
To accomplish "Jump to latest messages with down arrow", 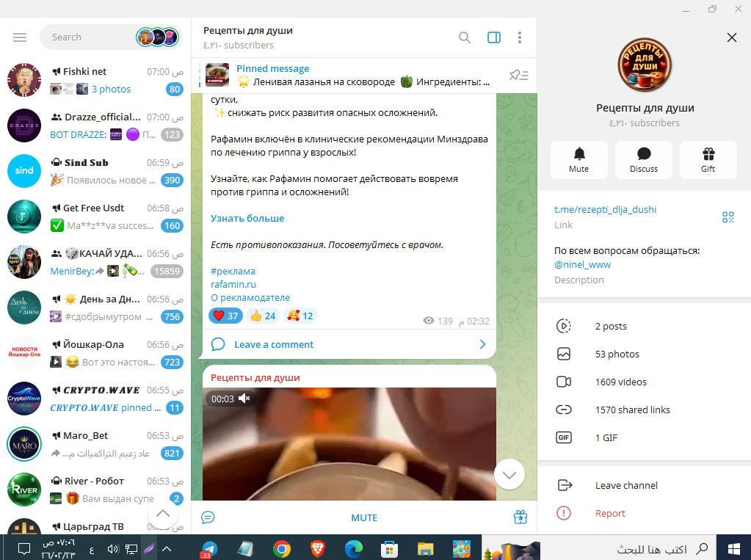I will (509, 475).
